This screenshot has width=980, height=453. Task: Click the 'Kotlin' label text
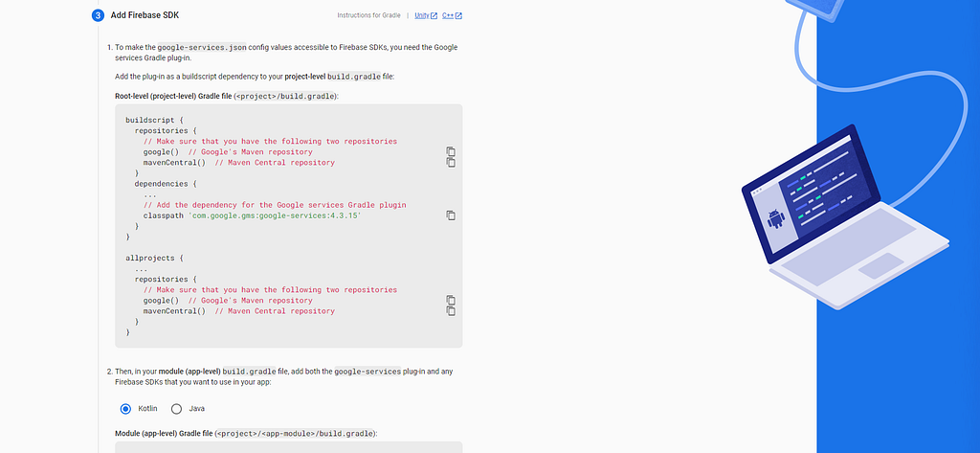coord(147,409)
